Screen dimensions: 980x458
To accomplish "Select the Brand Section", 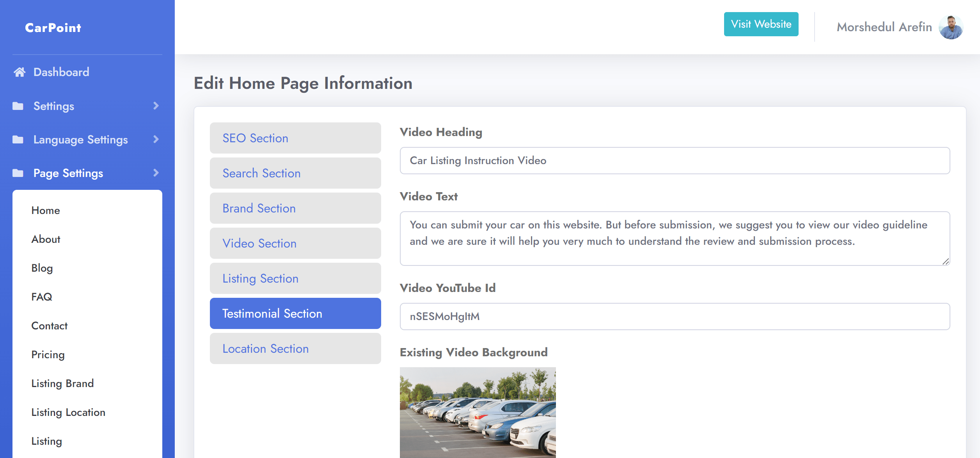I will [x=295, y=208].
